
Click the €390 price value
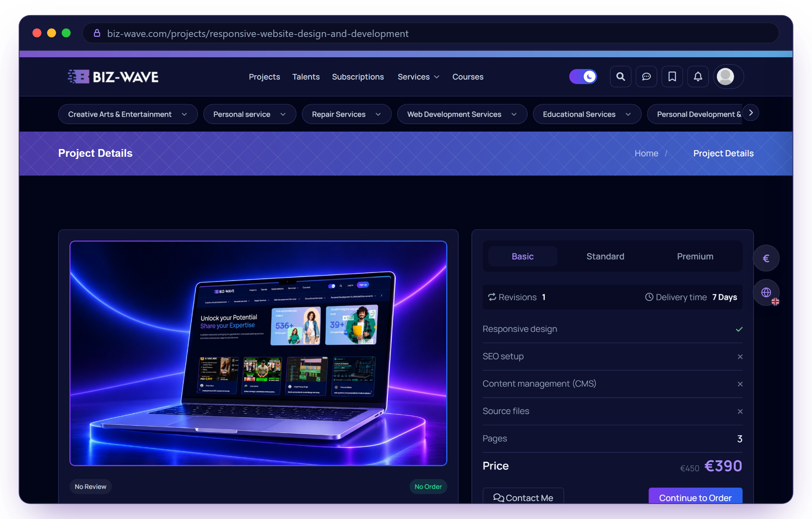(723, 466)
